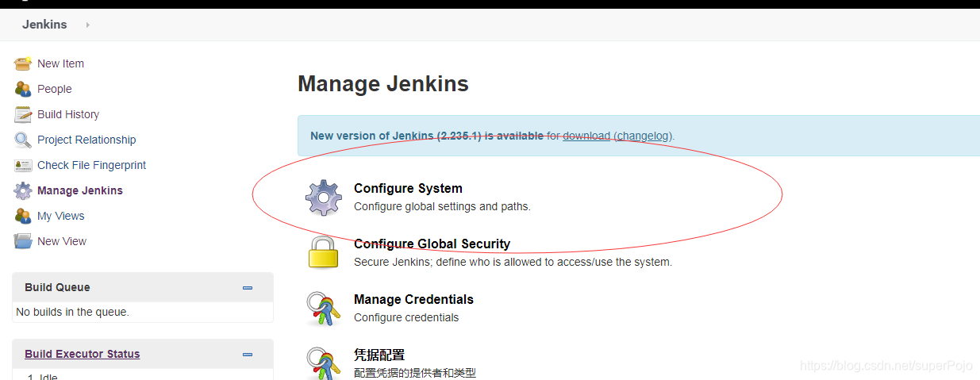
Task: Click the Build History notepad icon
Action: click(x=23, y=114)
